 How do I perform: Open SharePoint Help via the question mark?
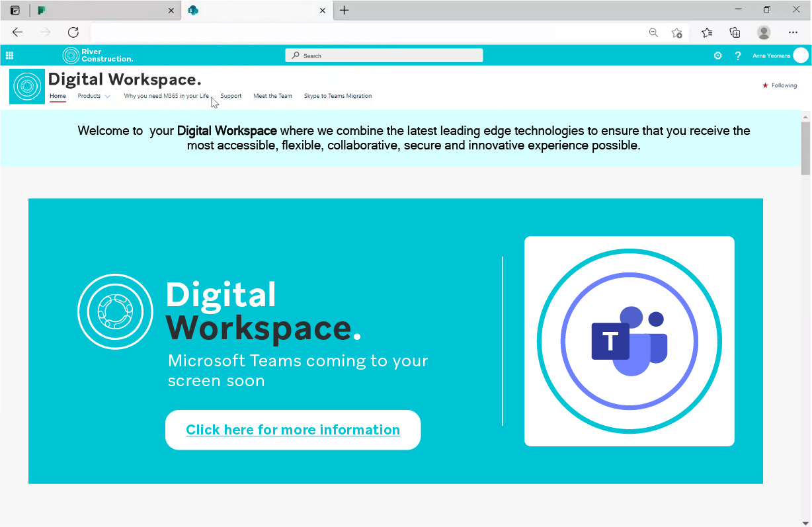coord(737,56)
